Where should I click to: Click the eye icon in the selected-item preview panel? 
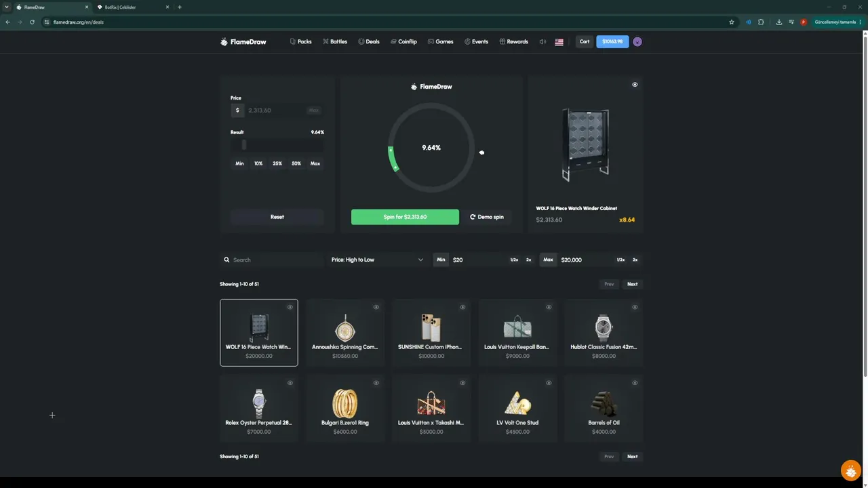click(x=635, y=85)
